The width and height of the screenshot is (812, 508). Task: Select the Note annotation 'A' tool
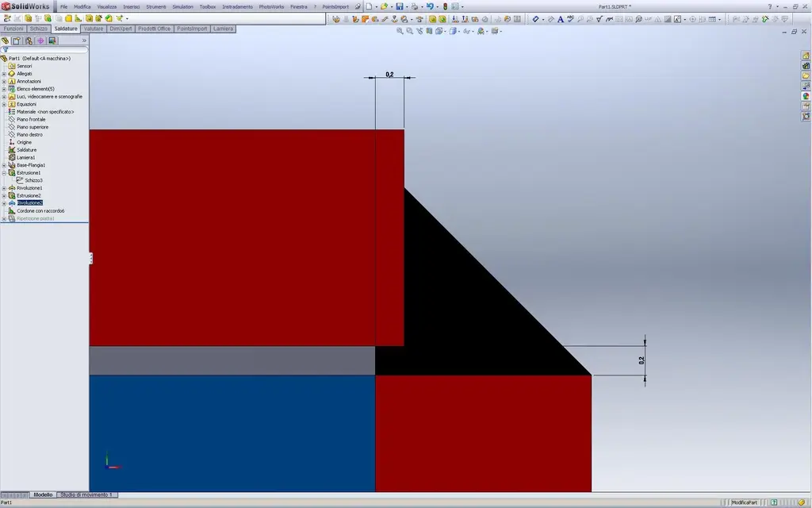(x=561, y=19)
